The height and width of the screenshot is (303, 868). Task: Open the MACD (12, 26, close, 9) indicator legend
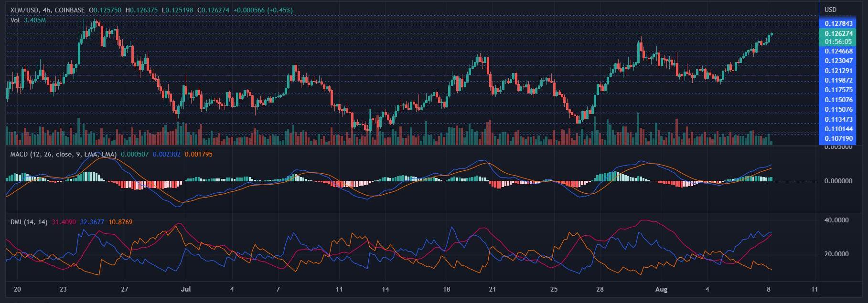coord(62,155)
